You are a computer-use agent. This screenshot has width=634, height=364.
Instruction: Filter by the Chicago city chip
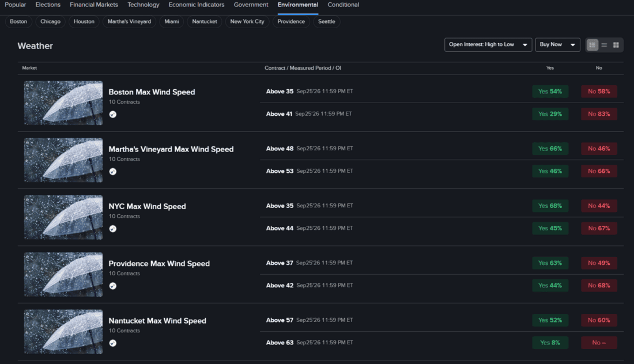click(x=50, y=21)
